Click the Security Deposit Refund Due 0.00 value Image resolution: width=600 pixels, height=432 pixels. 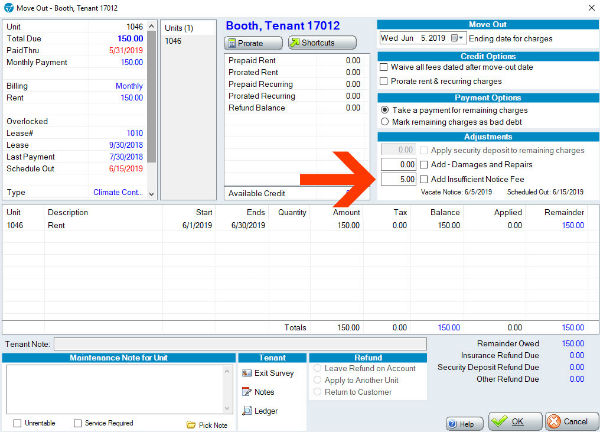point(577,367)
